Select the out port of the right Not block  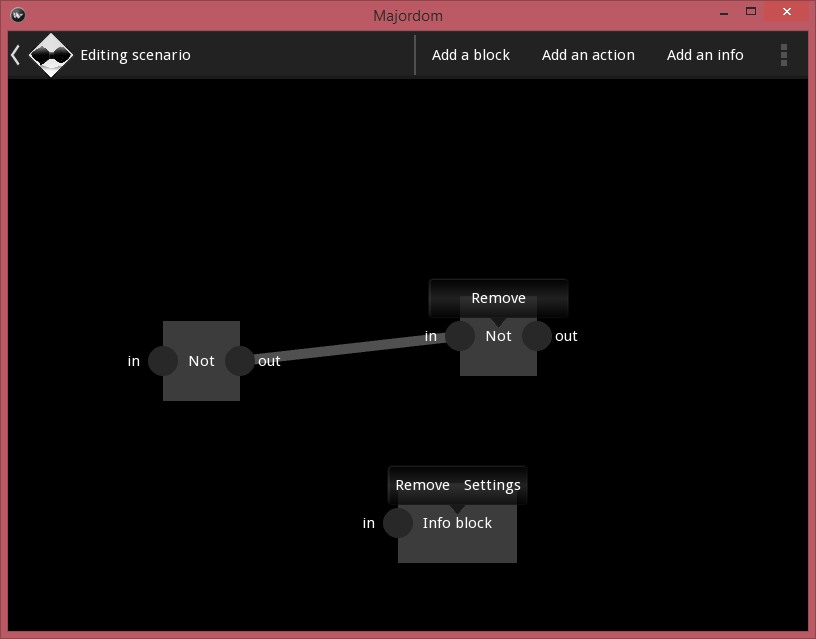tap(538, 336)
